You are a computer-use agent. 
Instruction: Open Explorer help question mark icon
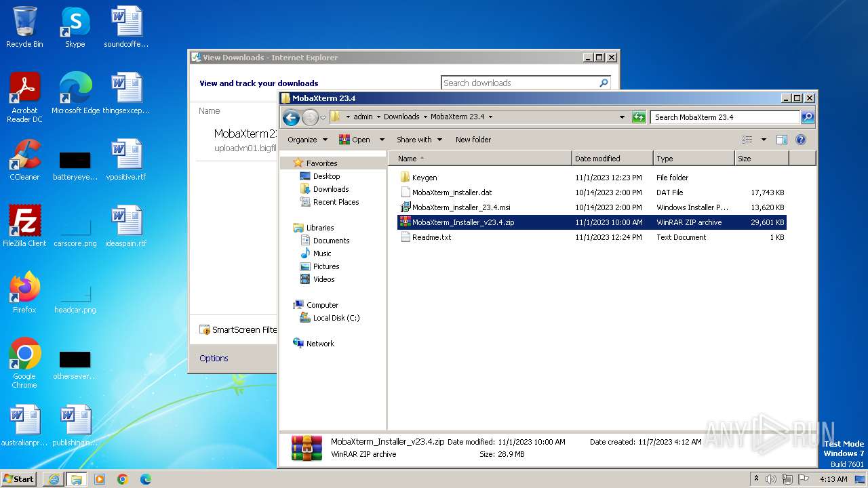tap(800, 140)
